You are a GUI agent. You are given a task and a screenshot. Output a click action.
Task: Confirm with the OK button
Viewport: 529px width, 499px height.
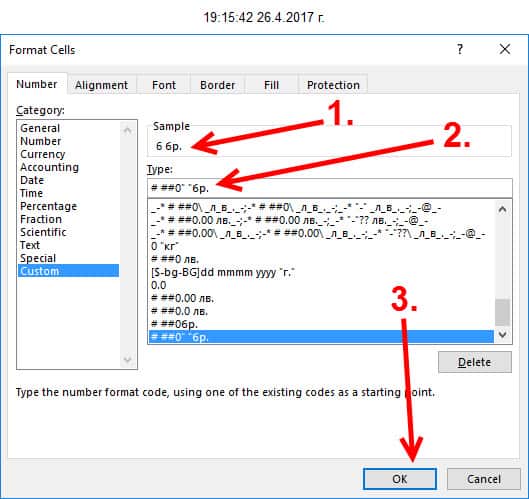(x=400, y=479)
